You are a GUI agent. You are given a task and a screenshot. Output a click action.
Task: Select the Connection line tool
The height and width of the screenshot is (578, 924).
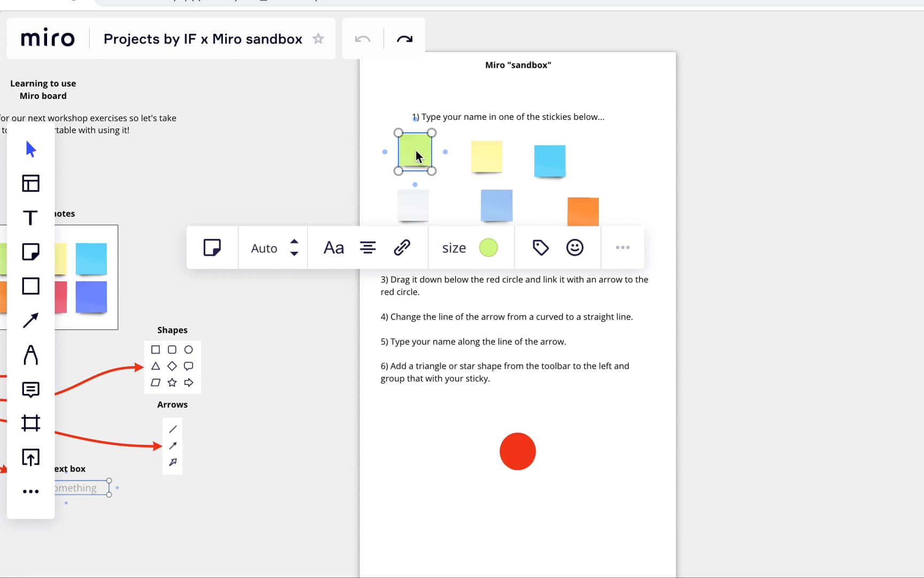point(30,320)
